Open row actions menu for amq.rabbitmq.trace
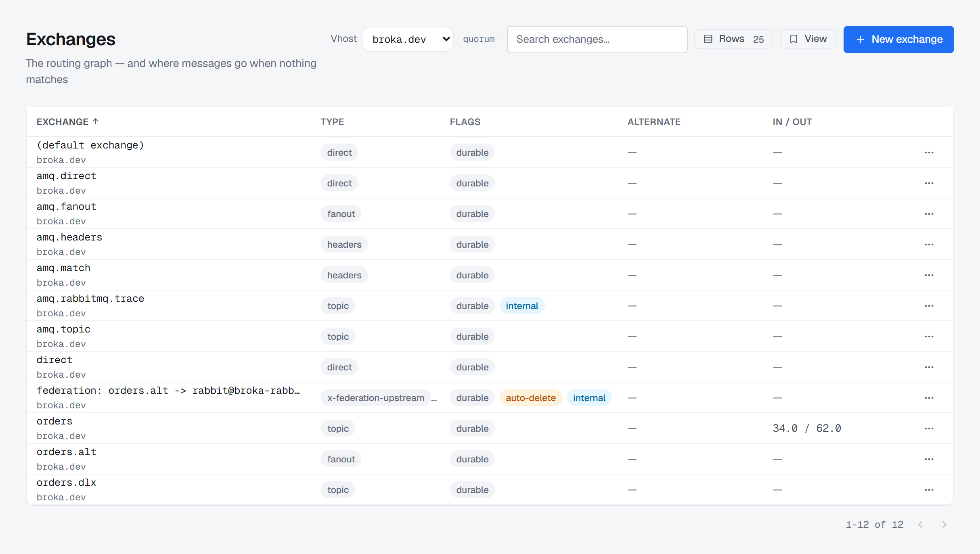This screenshot has height=554, width=980. (929, 306)
